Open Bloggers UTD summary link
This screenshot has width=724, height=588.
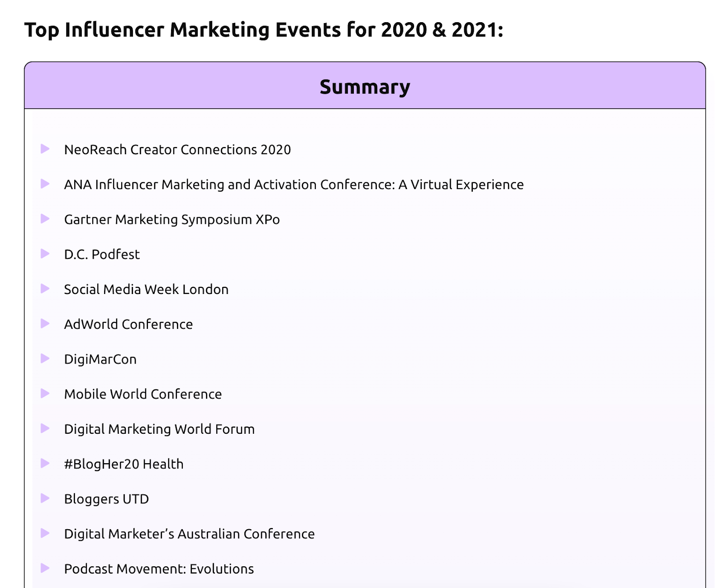pyautogui.click(x=106, y=499)
